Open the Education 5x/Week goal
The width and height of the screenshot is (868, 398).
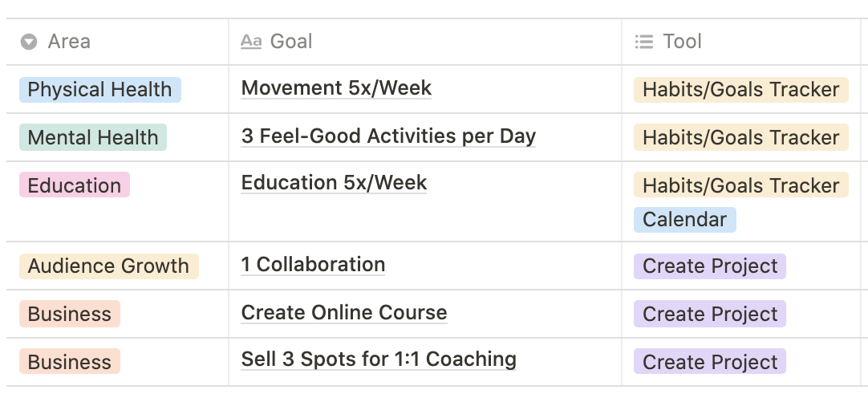334,183
